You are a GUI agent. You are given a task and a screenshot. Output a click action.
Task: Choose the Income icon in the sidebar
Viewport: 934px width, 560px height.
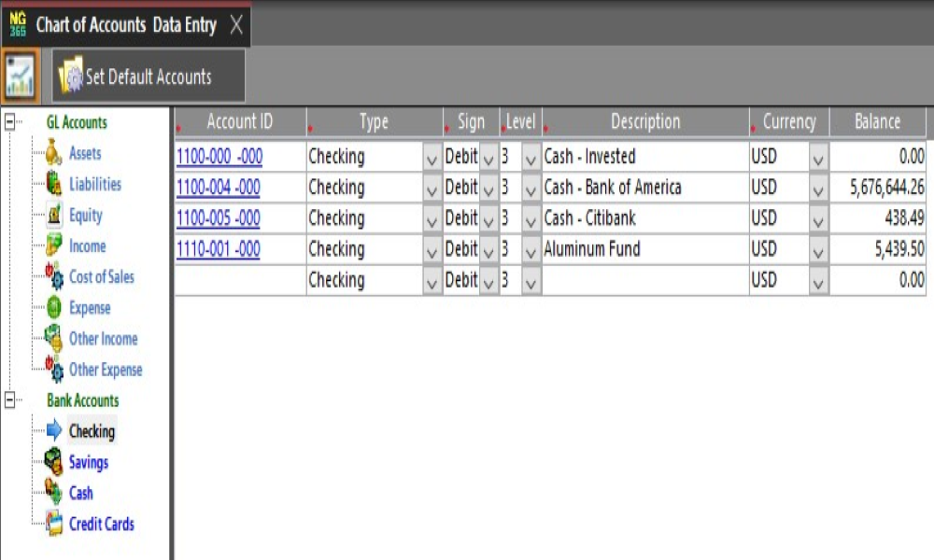tap(54, 246)
